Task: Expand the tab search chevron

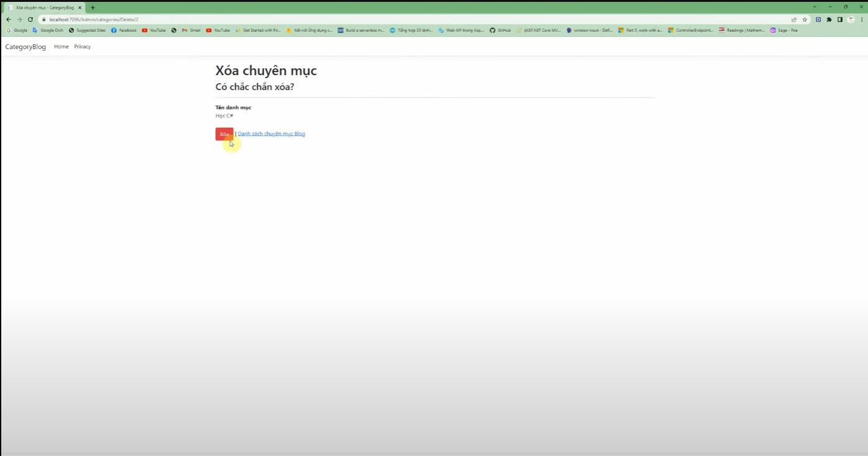Action: pyautogui.click(x=815, y=7)
